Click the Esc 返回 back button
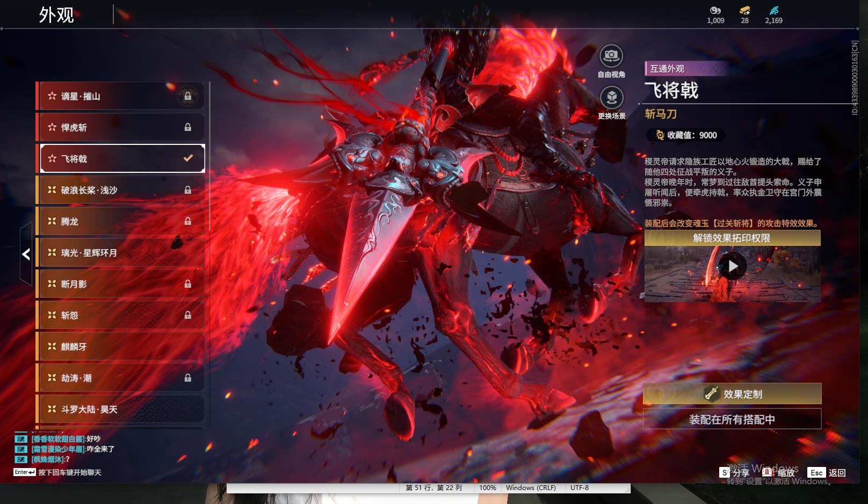This screenshot has height=504, width=868. tap(827, 472)
